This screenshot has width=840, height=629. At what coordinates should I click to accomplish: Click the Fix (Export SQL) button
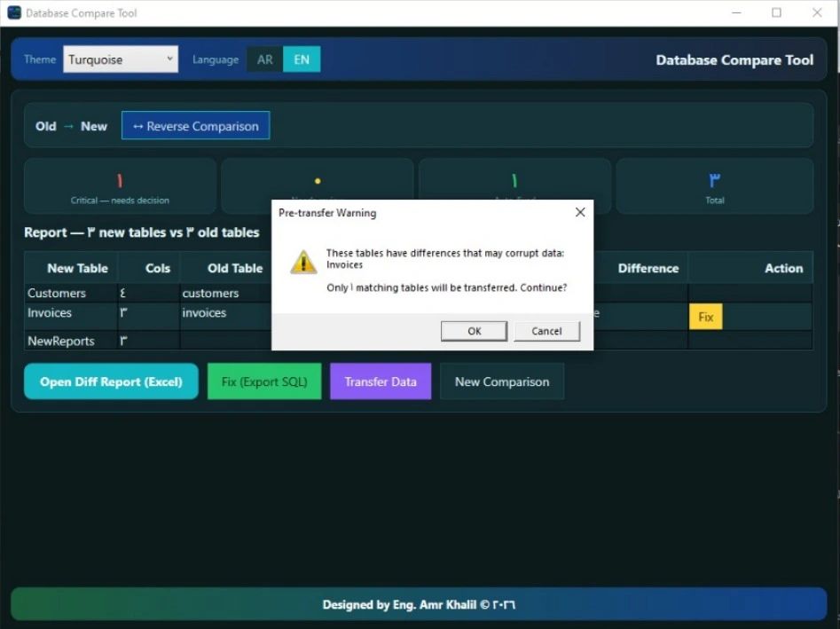click(264, 381)
